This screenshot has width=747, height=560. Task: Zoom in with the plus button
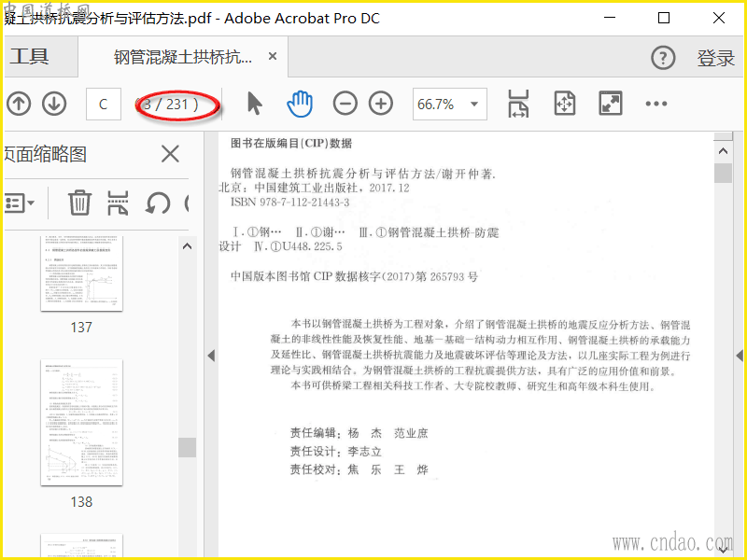point(381,104)
